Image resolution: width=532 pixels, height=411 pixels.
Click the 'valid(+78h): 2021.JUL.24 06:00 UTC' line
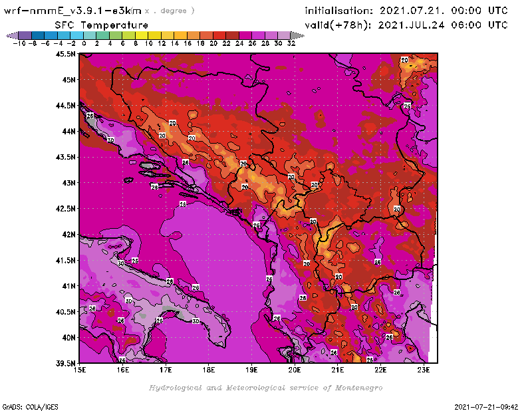(406, 25)
